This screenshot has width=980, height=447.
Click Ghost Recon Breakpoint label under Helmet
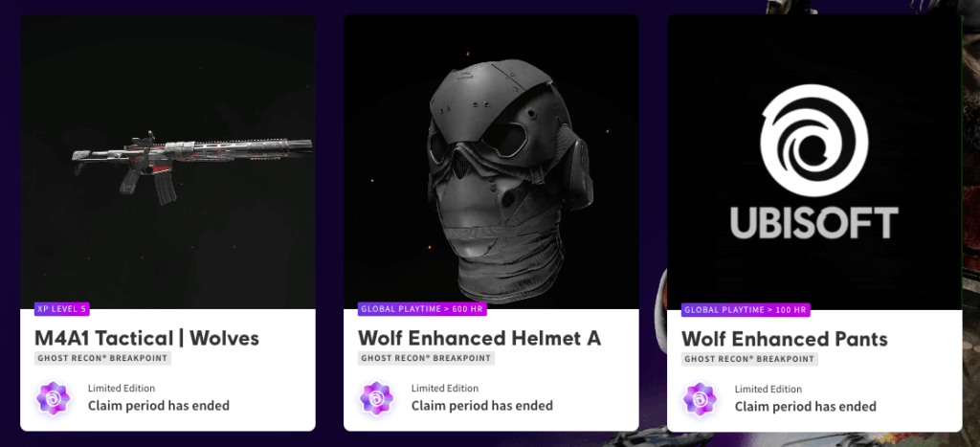coord(426,358)
